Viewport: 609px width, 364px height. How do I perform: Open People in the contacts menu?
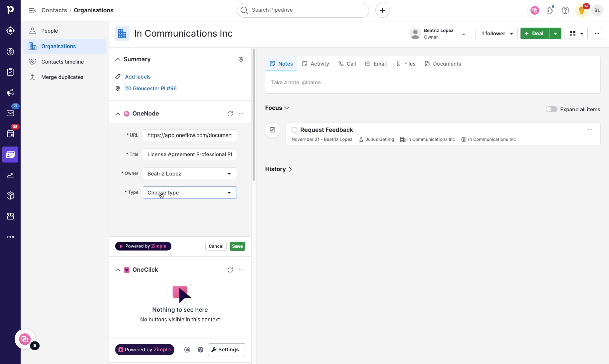point(65,31)
